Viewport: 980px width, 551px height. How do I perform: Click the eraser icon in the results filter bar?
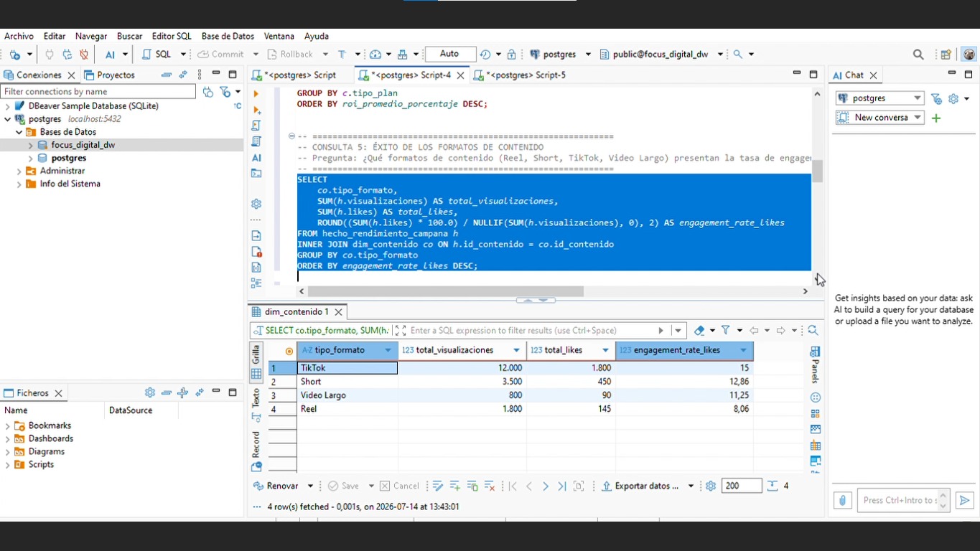coord(699,331)
